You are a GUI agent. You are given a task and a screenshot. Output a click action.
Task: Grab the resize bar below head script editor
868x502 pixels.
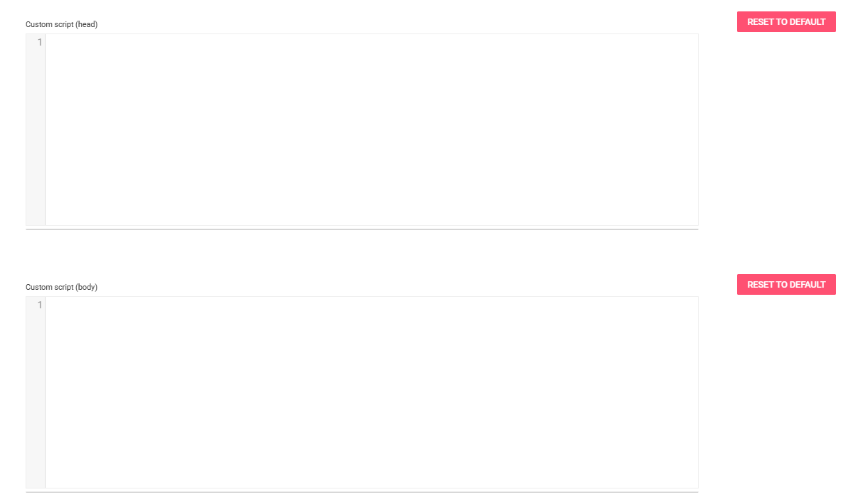362,229
